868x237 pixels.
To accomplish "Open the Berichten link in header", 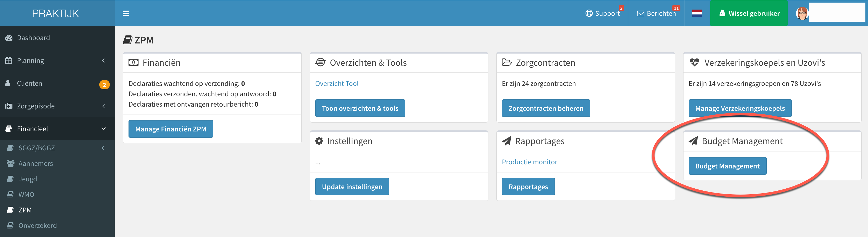I will pos(656,13).
